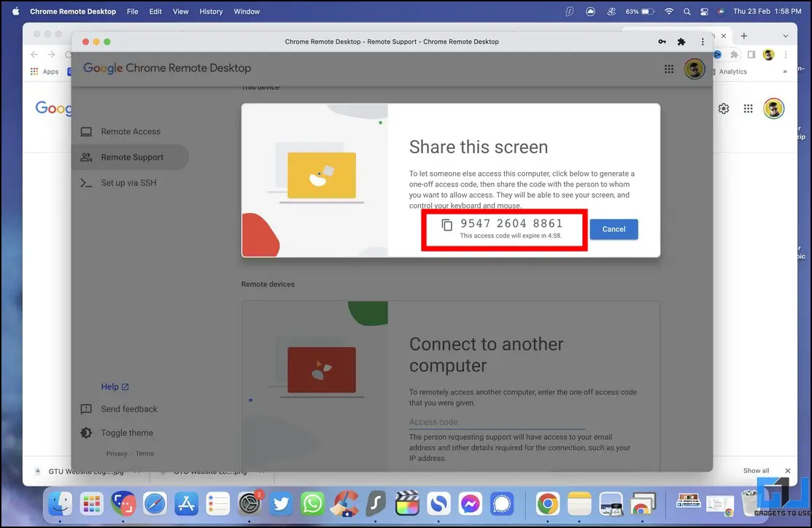Viewport: 812px width, 528px height.
Task: Go forward in the background Chrome window
Action: pos(51,55)
